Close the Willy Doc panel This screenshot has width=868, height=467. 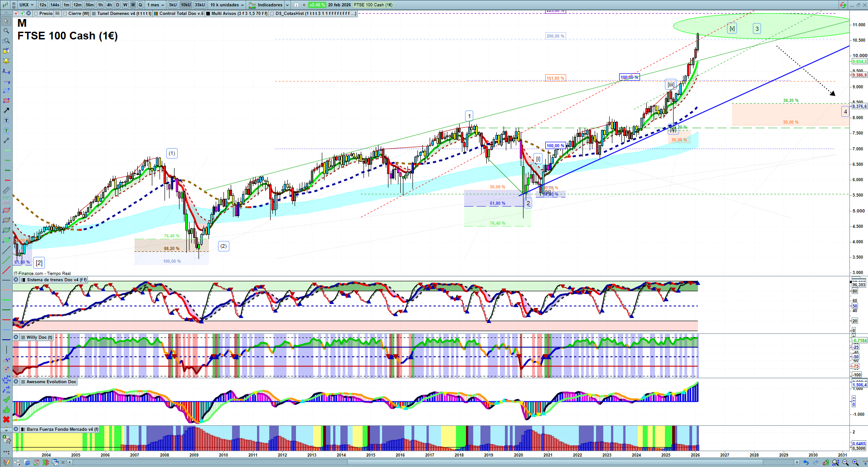click(16, 337)
